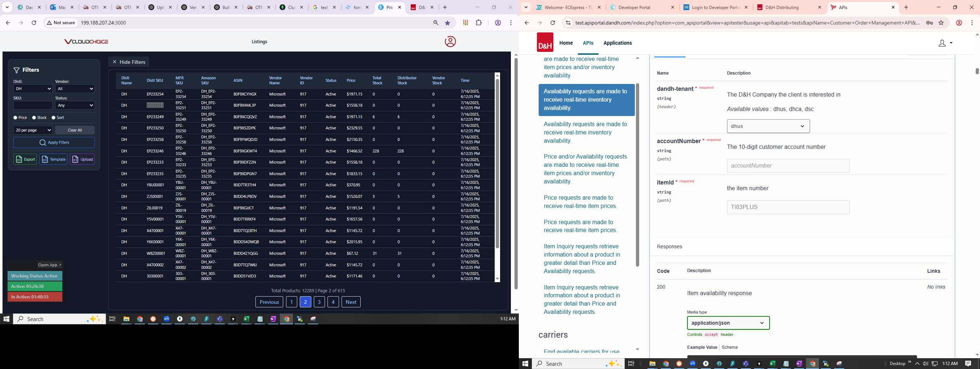Click the D&H logo in API portal
This screenshot has height=369, width=980.
[545, 42]
